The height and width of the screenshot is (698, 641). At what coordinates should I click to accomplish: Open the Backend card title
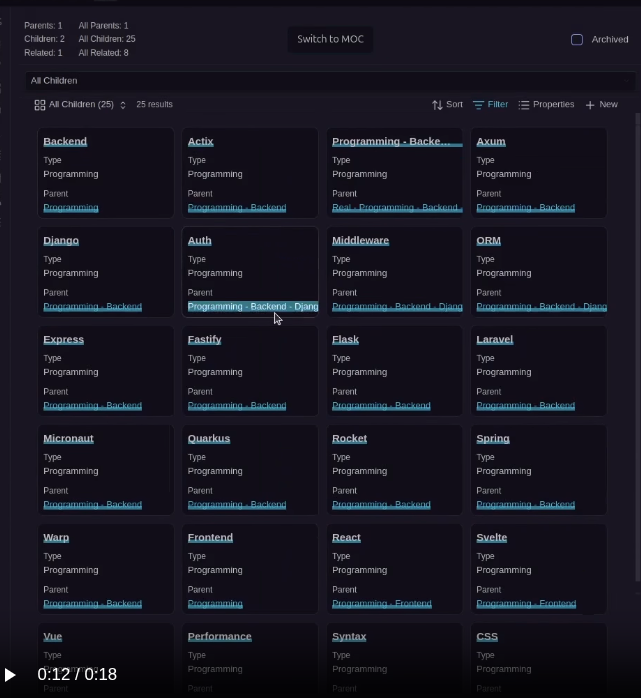pyautogui.click(x=65, y=142)
